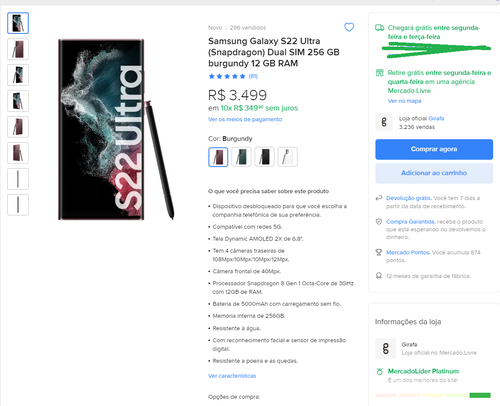Screen dimensions: 500x406
Task: Open the Ver no mapa link
Action: click(404, 101)
